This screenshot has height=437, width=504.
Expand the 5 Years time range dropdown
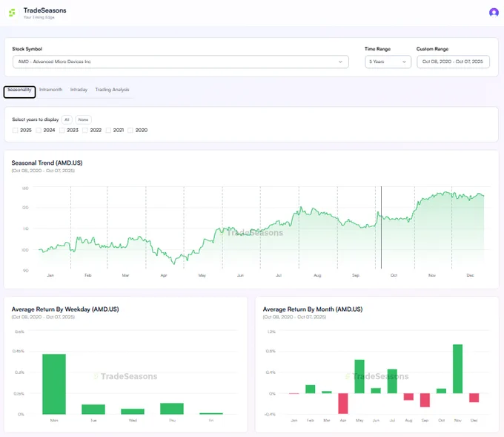coord(388,62)
